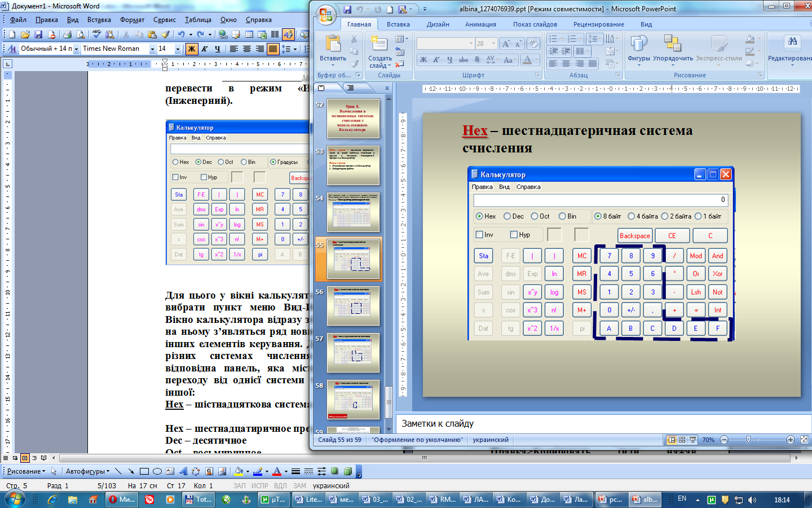Insert WordArt from Word drawing toolbar
The width and height of the screenshot is (812, 508).
[183, 471]
